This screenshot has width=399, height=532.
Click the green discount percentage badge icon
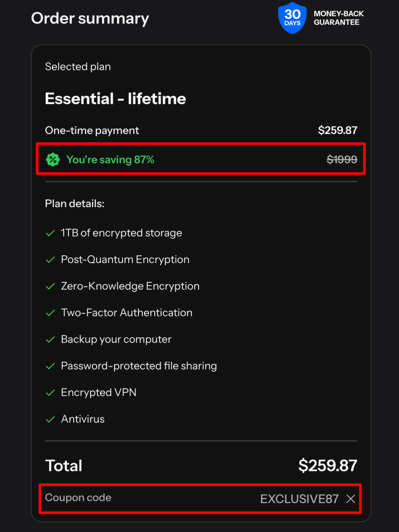[x=52, y=159]
